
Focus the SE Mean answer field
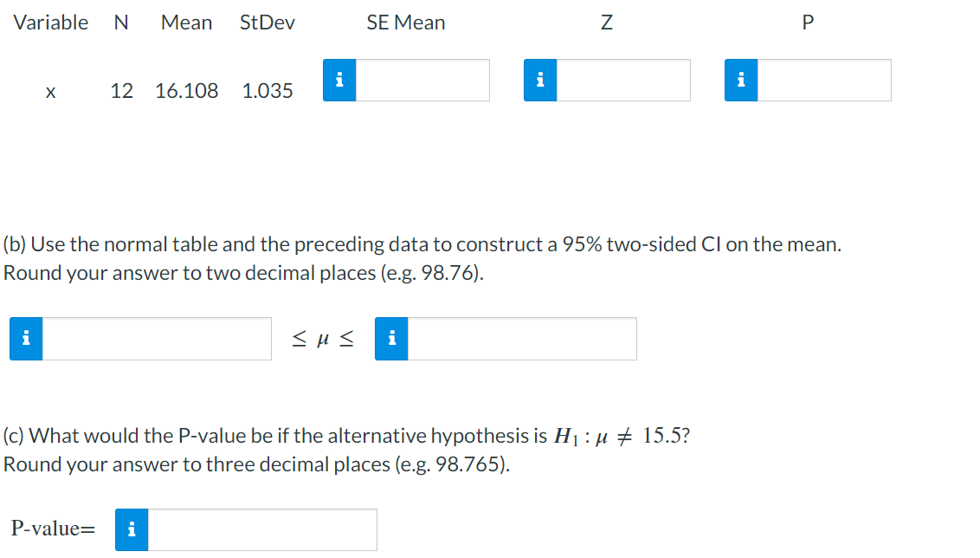click(x=422, y=80)
